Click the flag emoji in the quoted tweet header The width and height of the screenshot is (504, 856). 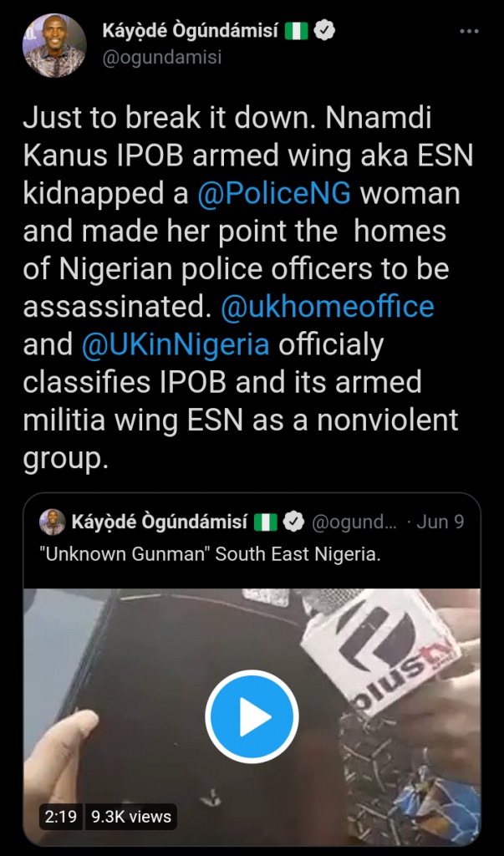click(267, 522)
